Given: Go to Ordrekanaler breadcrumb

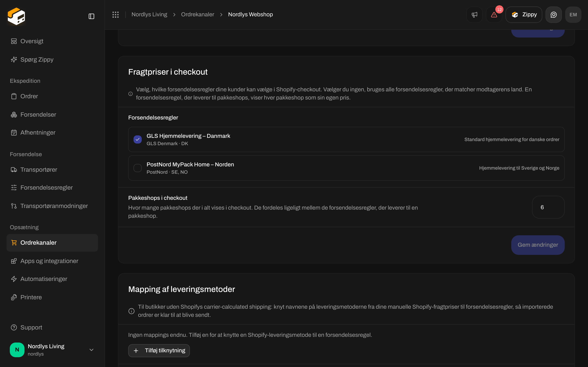Looking at the screenshot, I should click(198, 14).
